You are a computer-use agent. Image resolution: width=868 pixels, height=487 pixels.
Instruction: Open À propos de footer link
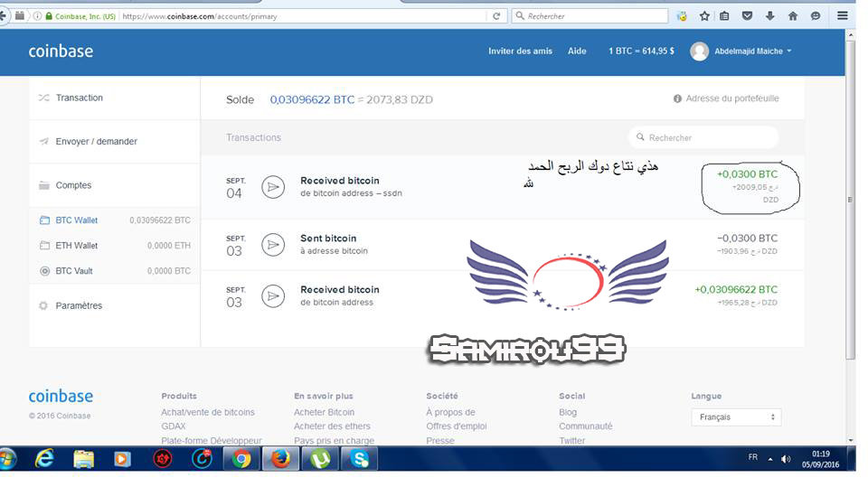tap(450, 412)
